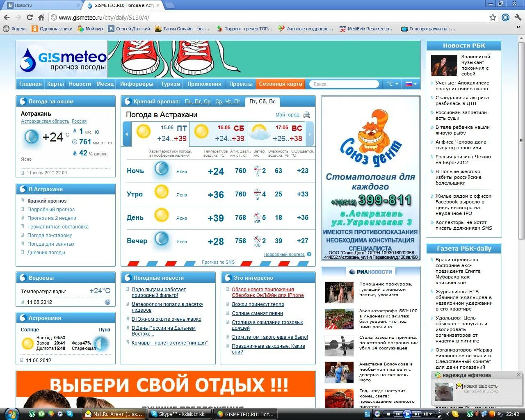Close the надежда ефимова message popup
Screen dimensions: 525x420
pos(518,375)
